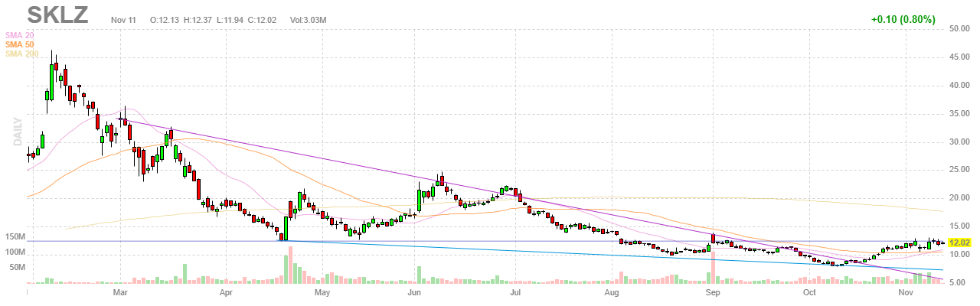The height and width of the screenshot is (306, 980).
Task: Select the Mar marker on time axis
Action: 119,292
